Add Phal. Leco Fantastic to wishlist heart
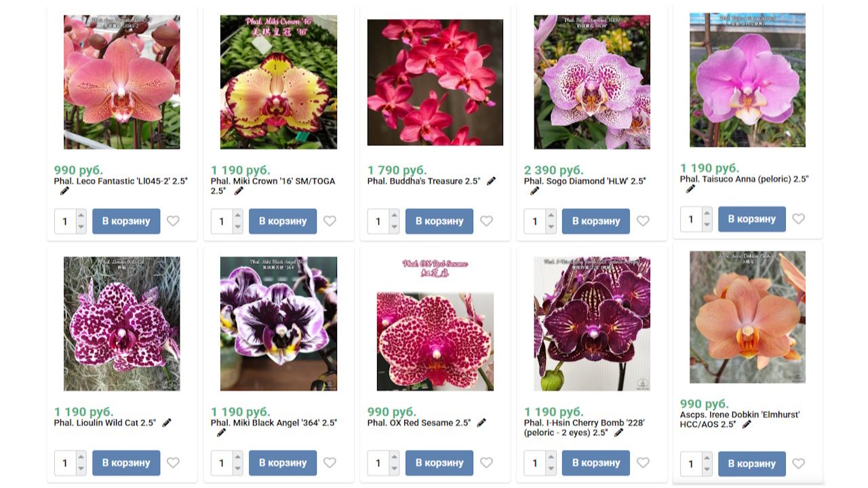 click(173, 221)
